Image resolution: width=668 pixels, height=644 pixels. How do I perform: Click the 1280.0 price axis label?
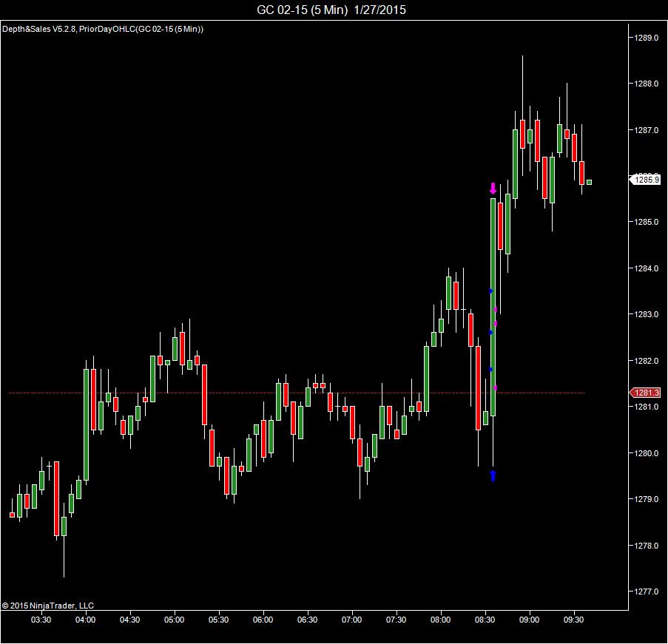click(x=647, y=453)
